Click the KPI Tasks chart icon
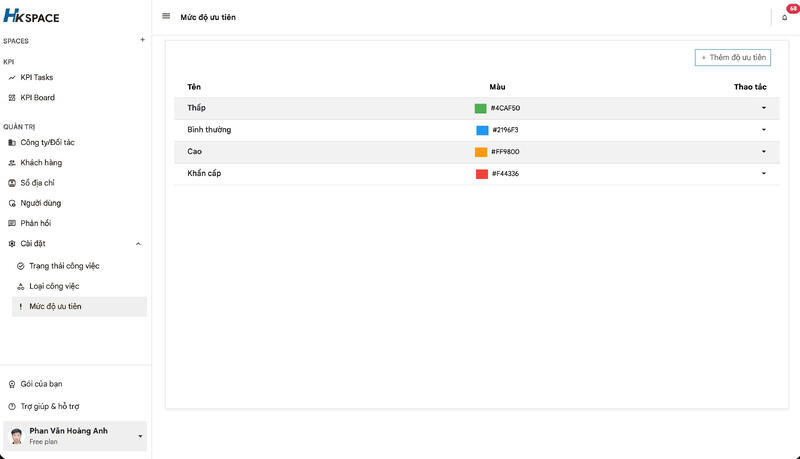Screen dimensions: 800x459 (12, 78)
